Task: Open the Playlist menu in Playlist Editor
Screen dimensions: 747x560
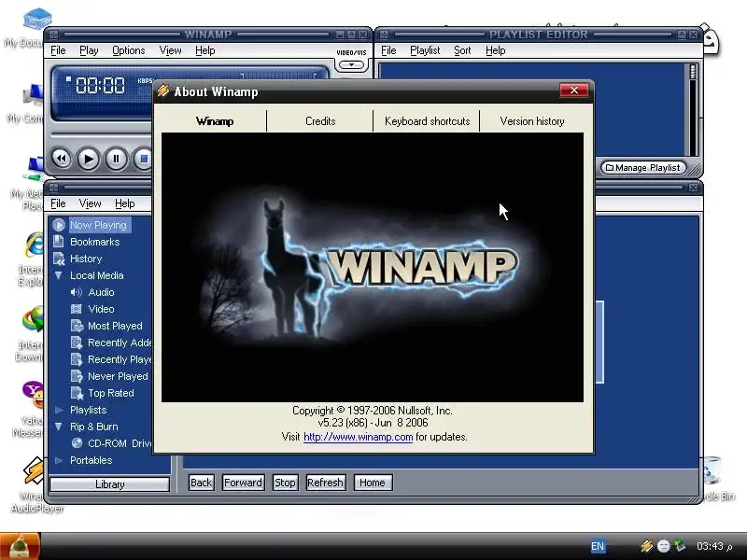Action: pos(425,50)
